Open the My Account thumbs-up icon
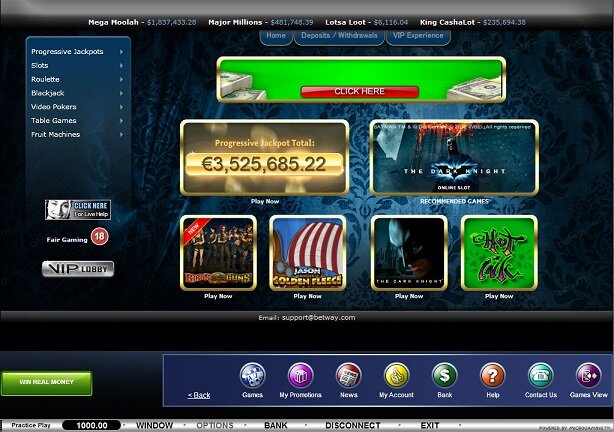614x432 pixels. point(396,375)
